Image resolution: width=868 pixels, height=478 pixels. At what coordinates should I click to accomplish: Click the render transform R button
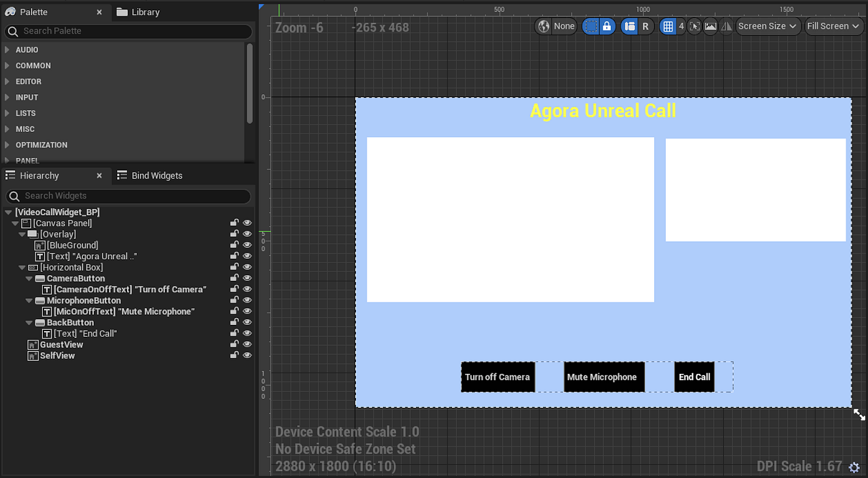(645, 26)
